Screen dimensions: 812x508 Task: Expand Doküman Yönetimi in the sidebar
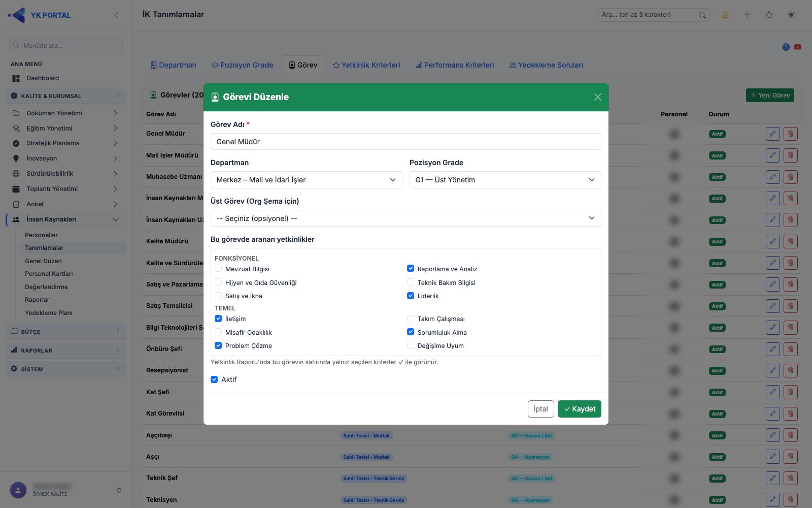pos(67,113)
